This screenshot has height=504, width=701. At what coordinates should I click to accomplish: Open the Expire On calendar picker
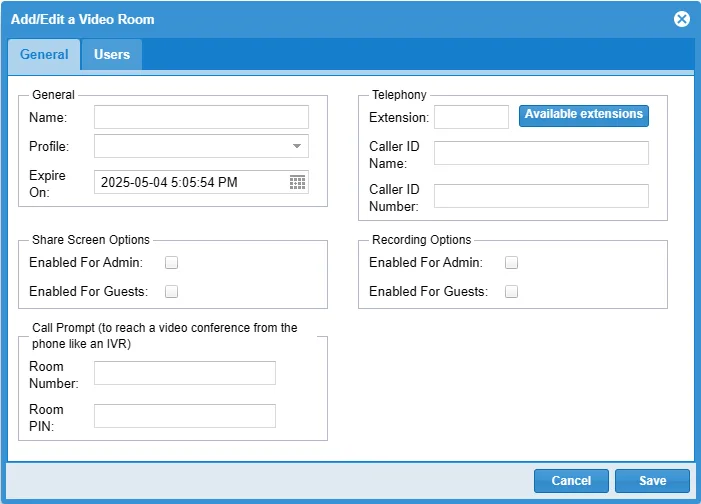297,182
